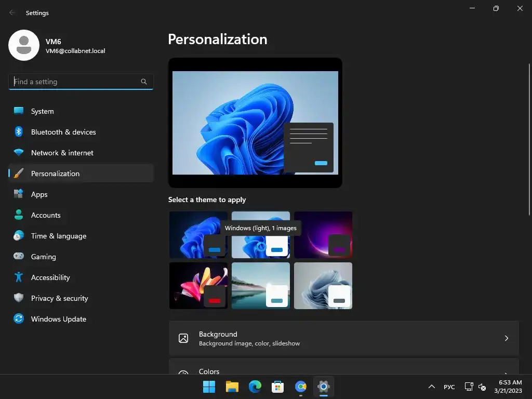The height and width of the screenshot is (399, 532).
Task: Open the clock and date panel
Action: coord(508,387)
